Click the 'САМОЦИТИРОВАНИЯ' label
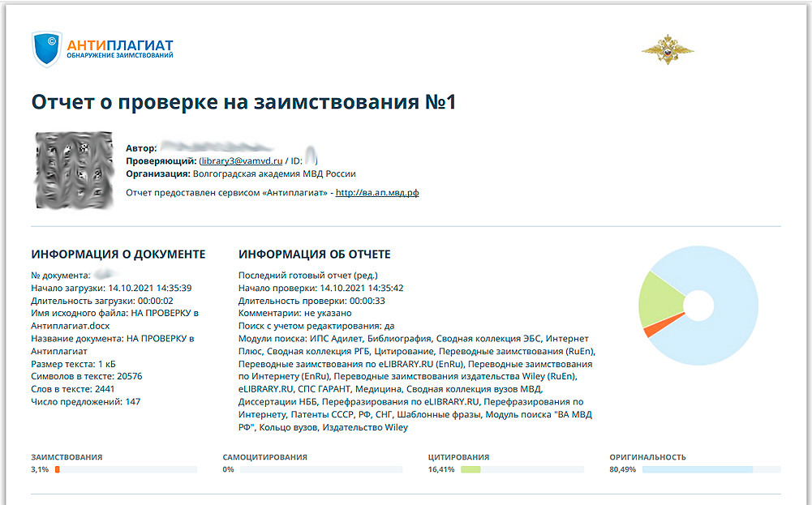 coord(265,457)
